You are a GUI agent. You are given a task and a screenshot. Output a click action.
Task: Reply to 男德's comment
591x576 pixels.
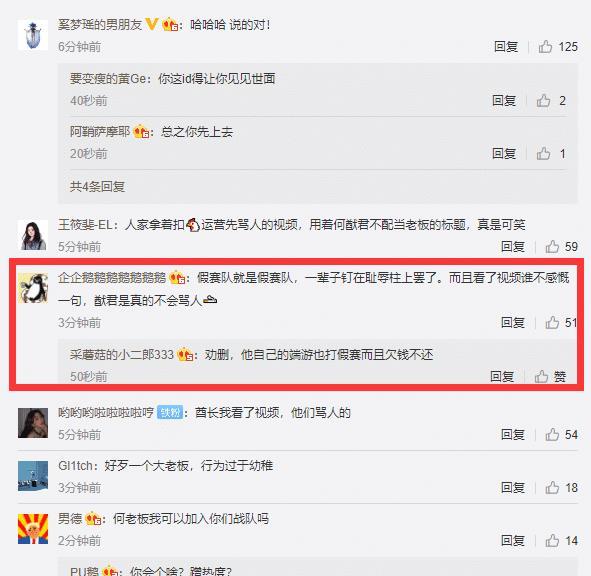513,541
